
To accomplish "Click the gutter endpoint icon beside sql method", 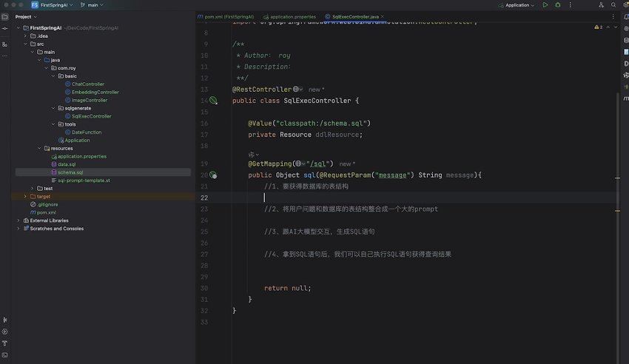I will (x=213, y=175).
